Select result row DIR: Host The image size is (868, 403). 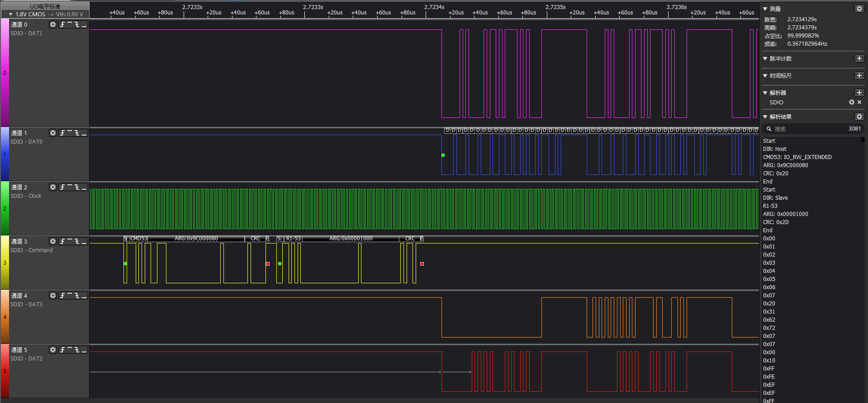tap(775, 149)
